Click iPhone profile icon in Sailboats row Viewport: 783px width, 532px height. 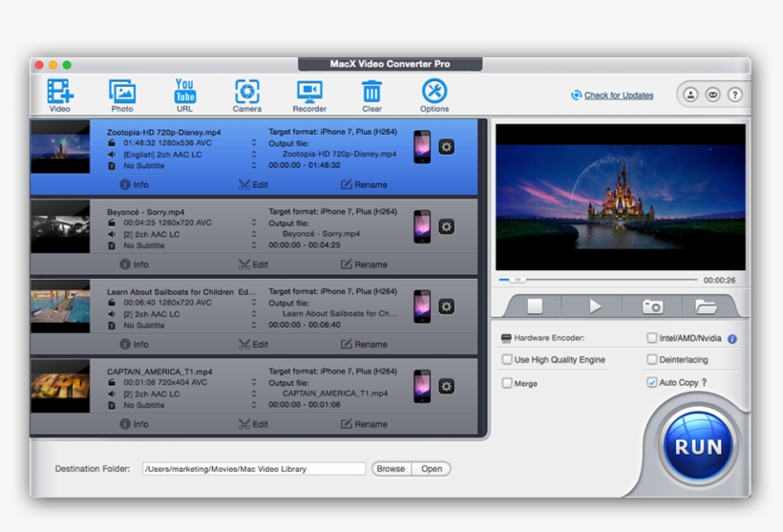[422, 307]
